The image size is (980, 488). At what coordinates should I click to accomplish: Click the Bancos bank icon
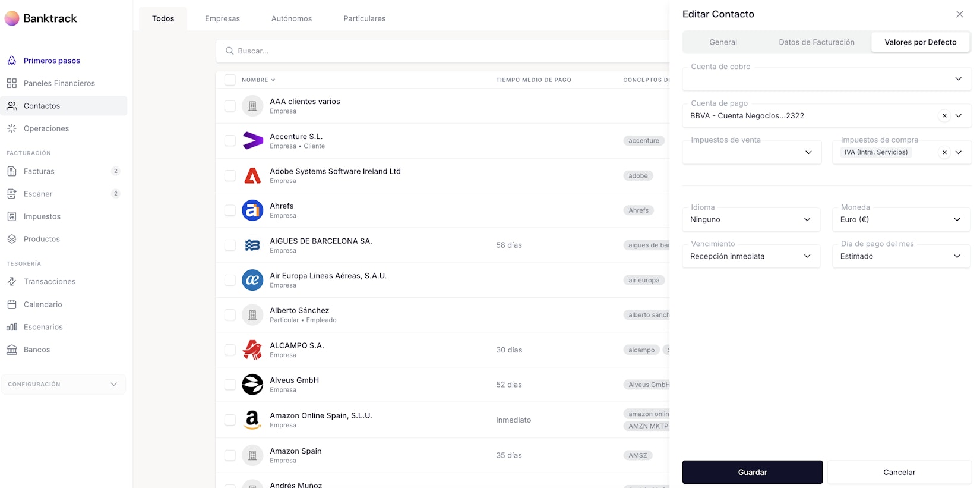12,350
